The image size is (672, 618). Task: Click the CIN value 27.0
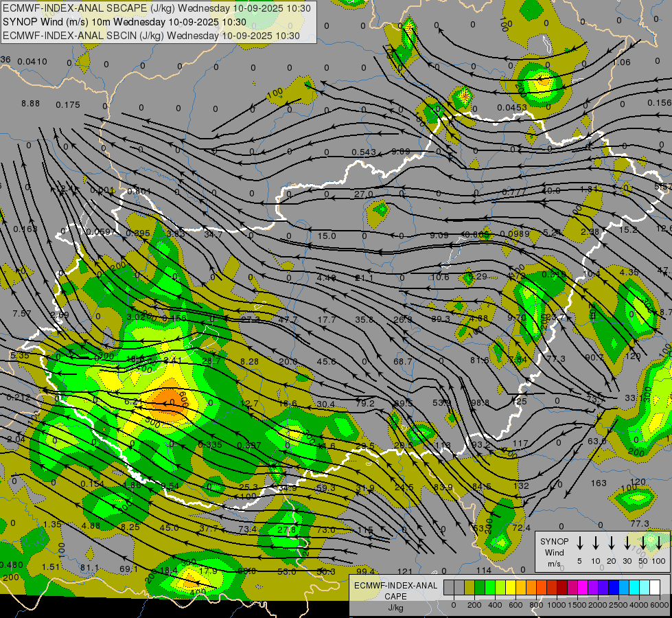click(363, 194)
